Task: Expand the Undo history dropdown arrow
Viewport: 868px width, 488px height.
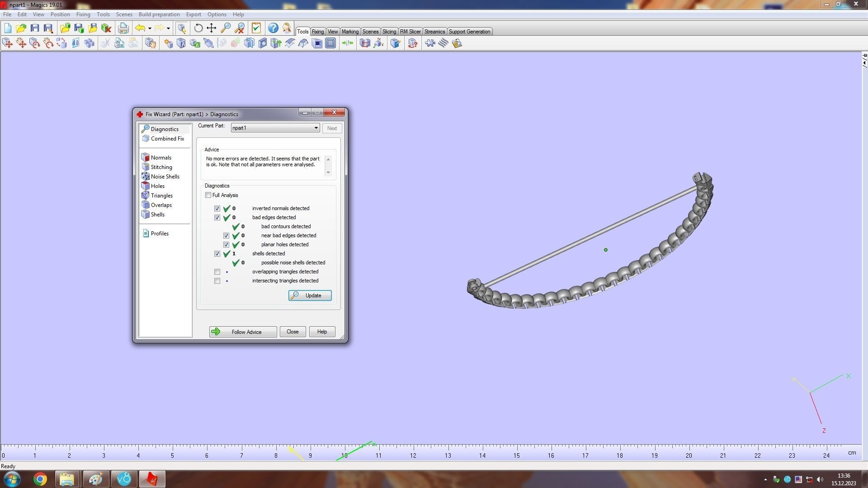Action: click(150, 28)
